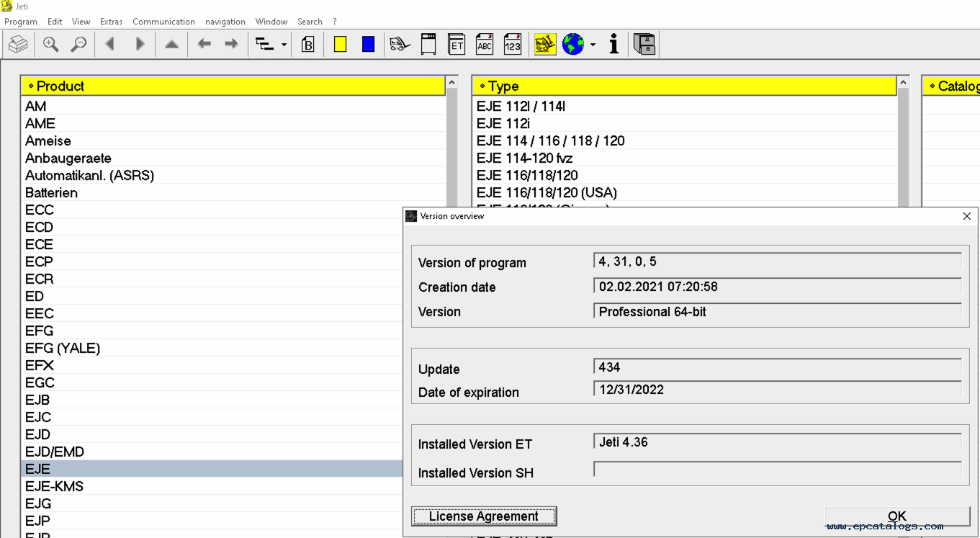980x538 pixels.
Task: Open the globe dropdown arrow
Action: point(593,45)
